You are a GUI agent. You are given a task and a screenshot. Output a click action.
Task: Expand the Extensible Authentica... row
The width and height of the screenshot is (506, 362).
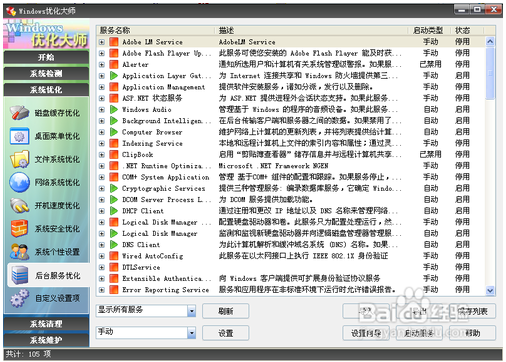[x=102, y=278]
